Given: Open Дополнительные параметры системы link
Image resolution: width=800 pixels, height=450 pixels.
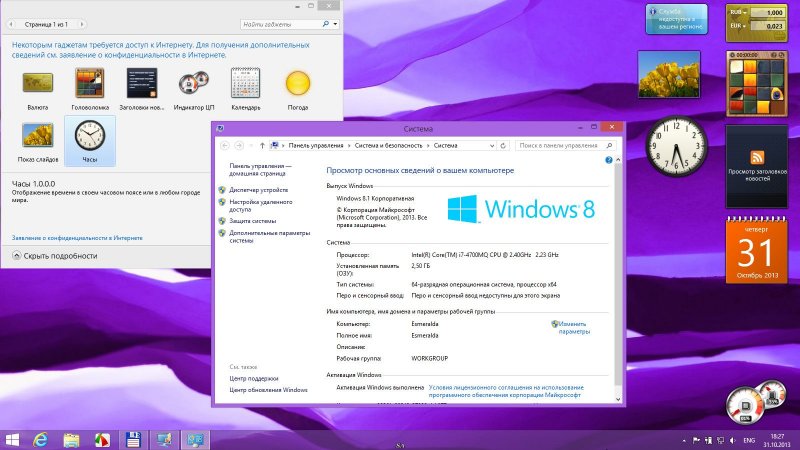Looking at the screenshot, I should [269, 237].
